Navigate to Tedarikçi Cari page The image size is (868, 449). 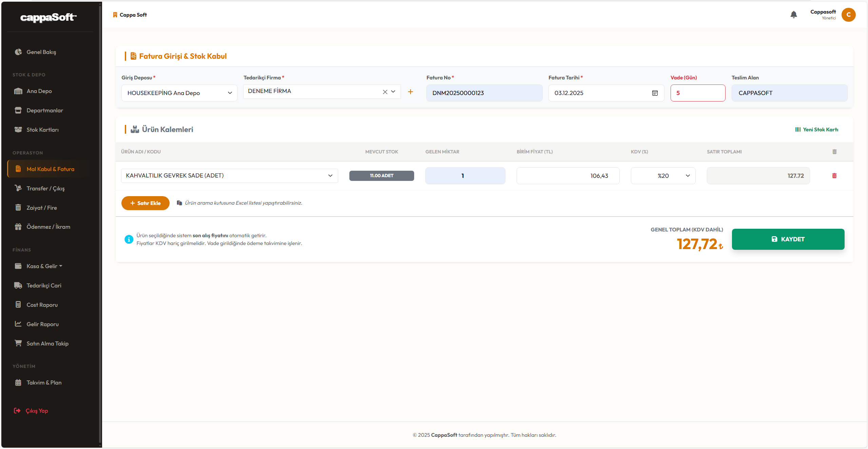(44, 285)
